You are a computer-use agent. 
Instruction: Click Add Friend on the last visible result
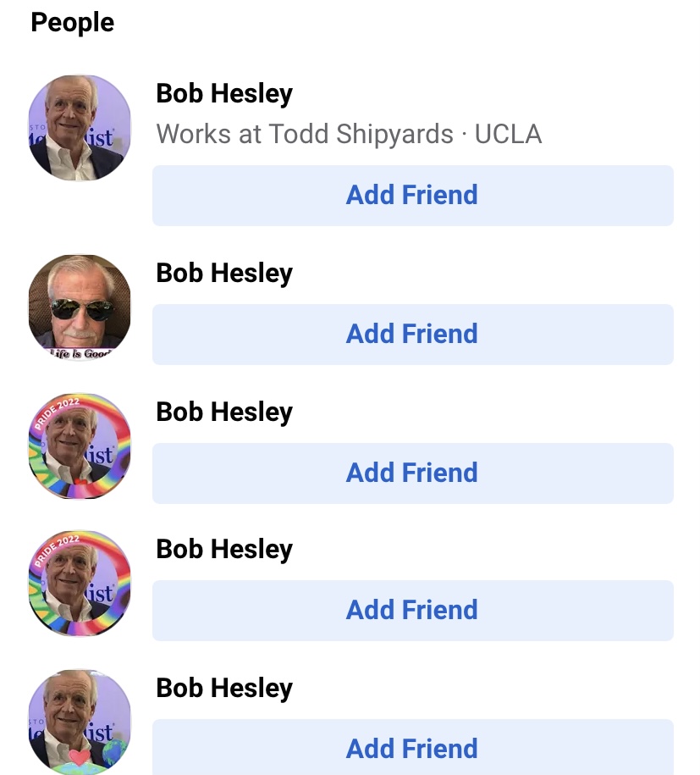point(412,747)
